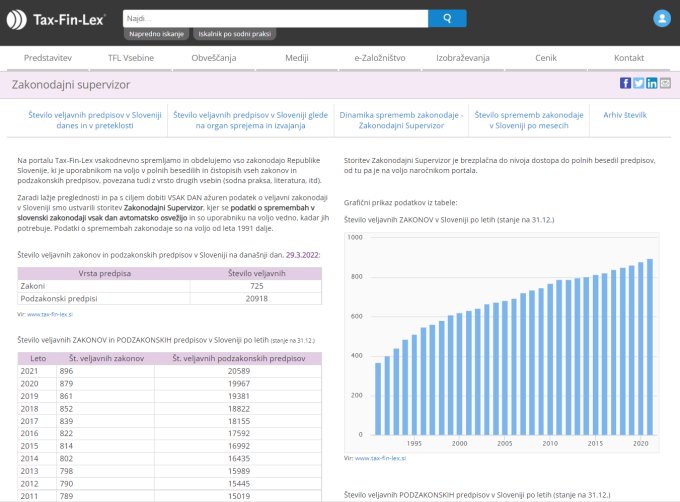Click the Vrsta predpisa column header
The image size is (680, 502).
point(105,274)
